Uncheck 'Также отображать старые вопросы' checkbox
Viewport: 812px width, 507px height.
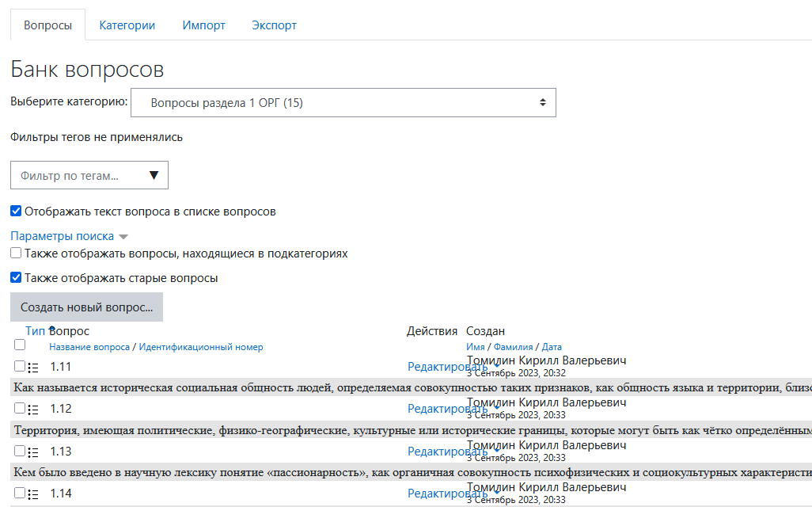tap(16, 277)
